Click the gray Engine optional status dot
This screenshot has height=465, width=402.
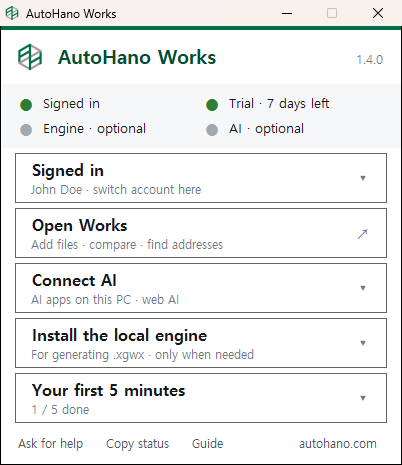tap(26, 130)
